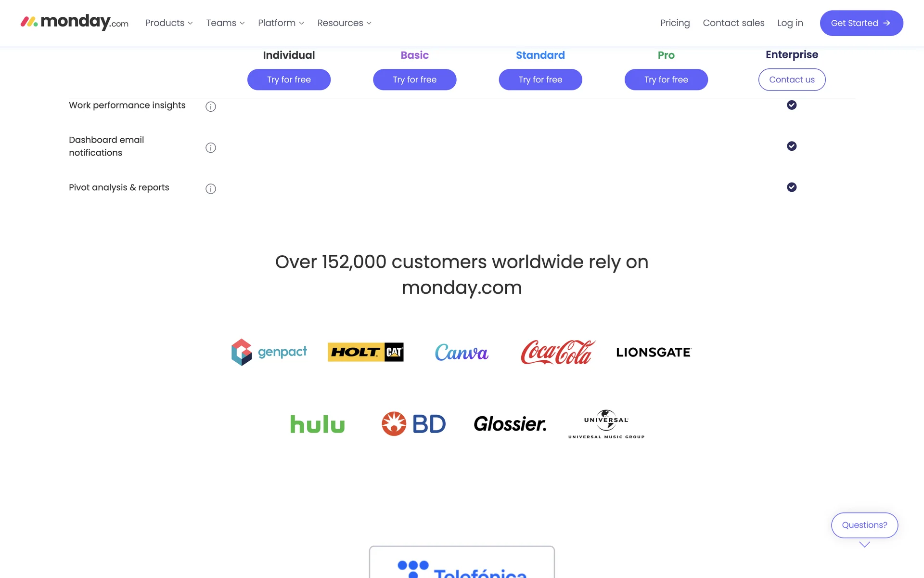The height and width of the screenshot is (578, 924).
Task: Click Enterprise checkmark for Pivot analysis & reports
Action: [x=792, y=187]
